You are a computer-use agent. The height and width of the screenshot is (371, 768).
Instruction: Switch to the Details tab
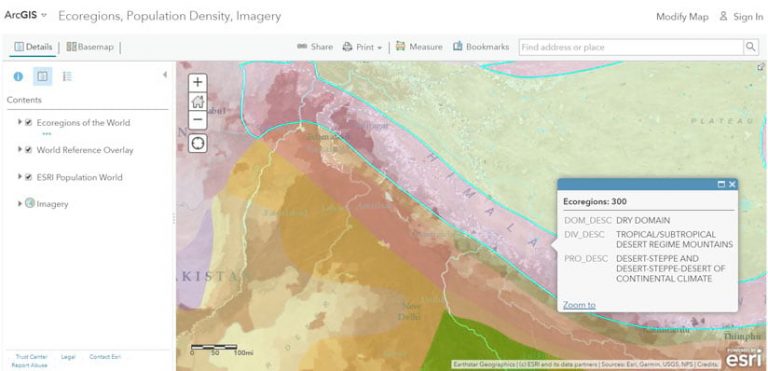pyautogui.click(x=33, y=47)
